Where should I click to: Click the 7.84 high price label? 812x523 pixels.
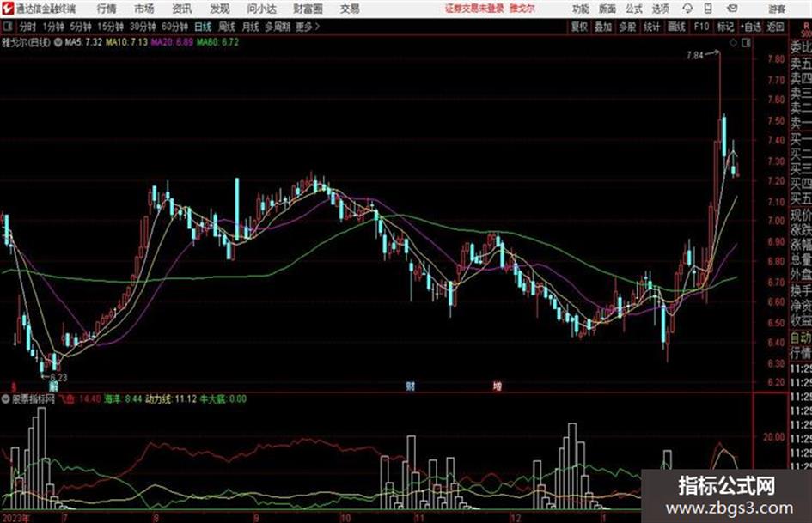pyautogui.click(x=695, y=55)
